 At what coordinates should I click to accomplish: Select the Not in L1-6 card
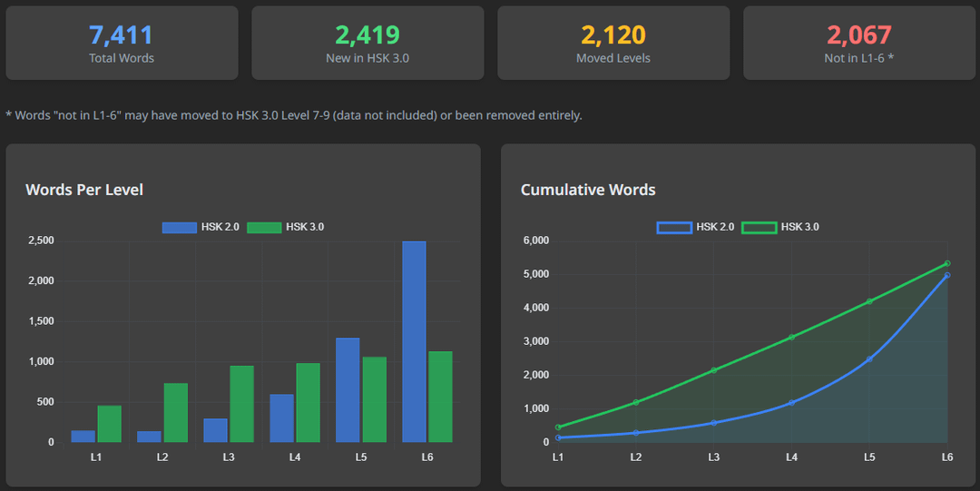pyautogui.click(x=859, y=44)
